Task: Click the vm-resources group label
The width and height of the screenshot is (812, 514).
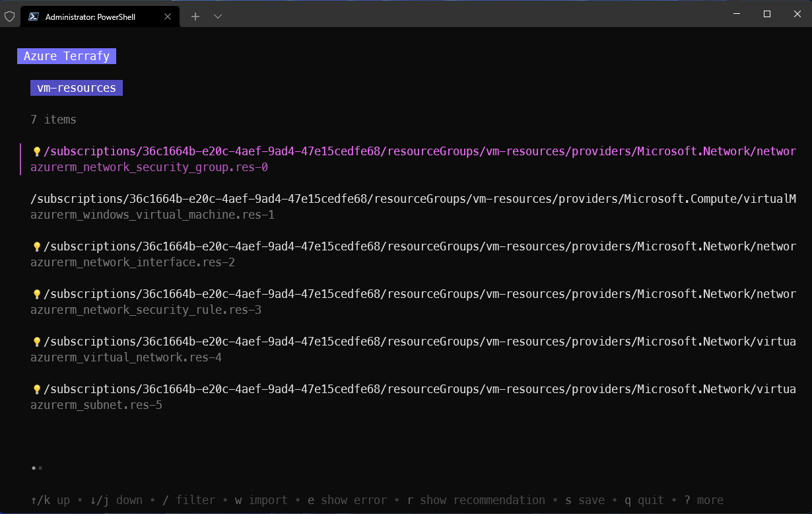Action: (x=77, y=88)
